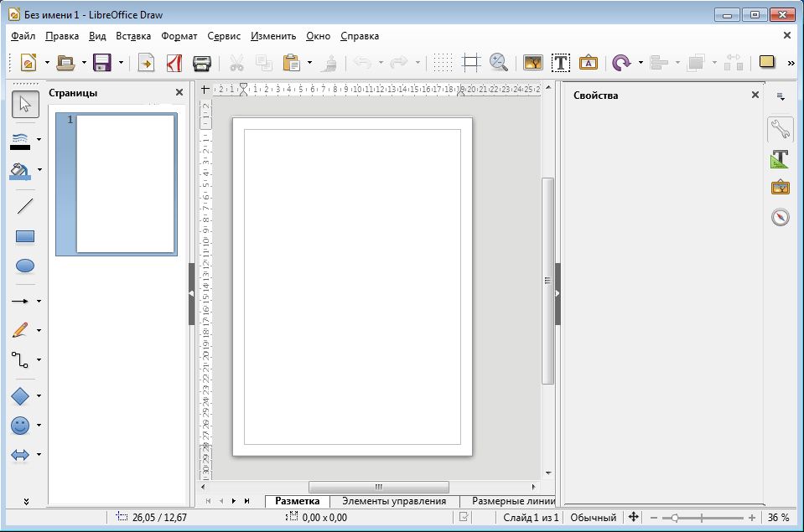Click the Line color tool
The width and height of the screenshot is (804, 532).
[x=20, y=141]
